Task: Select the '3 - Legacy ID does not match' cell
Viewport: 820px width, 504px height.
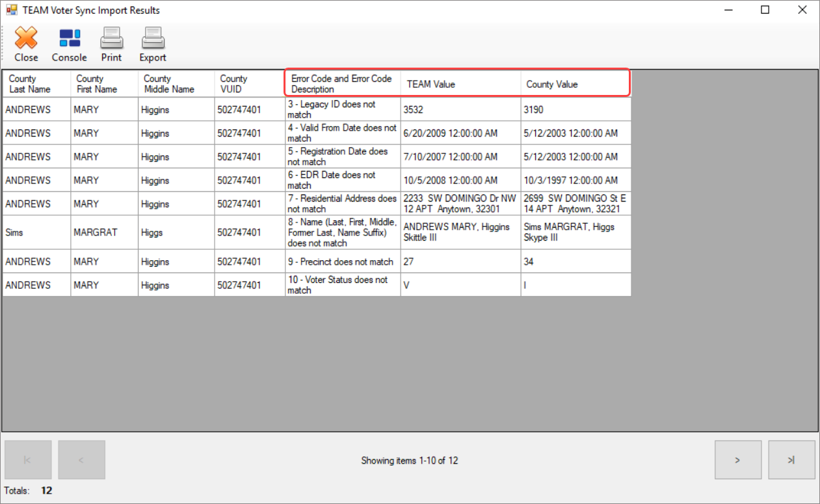Action: [x=343, y=109]
